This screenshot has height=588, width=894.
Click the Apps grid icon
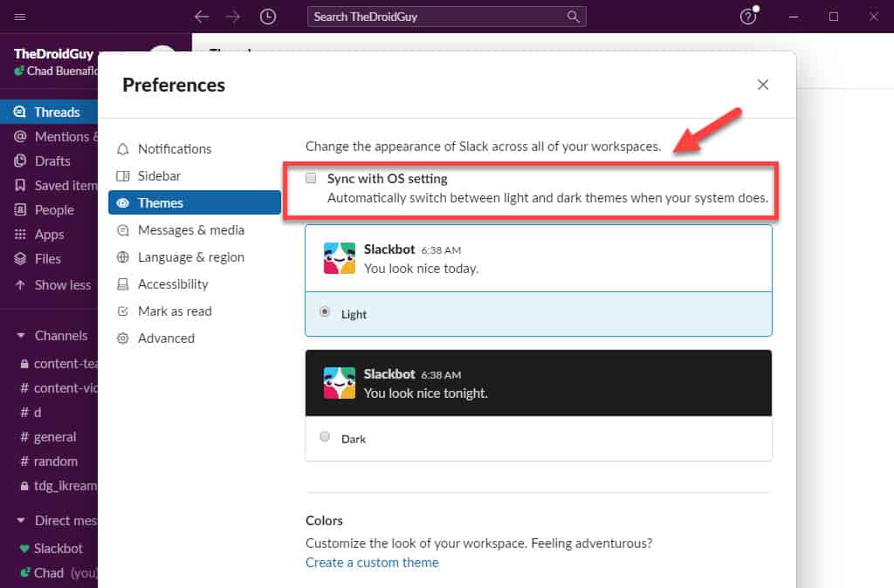pos(20,235)
